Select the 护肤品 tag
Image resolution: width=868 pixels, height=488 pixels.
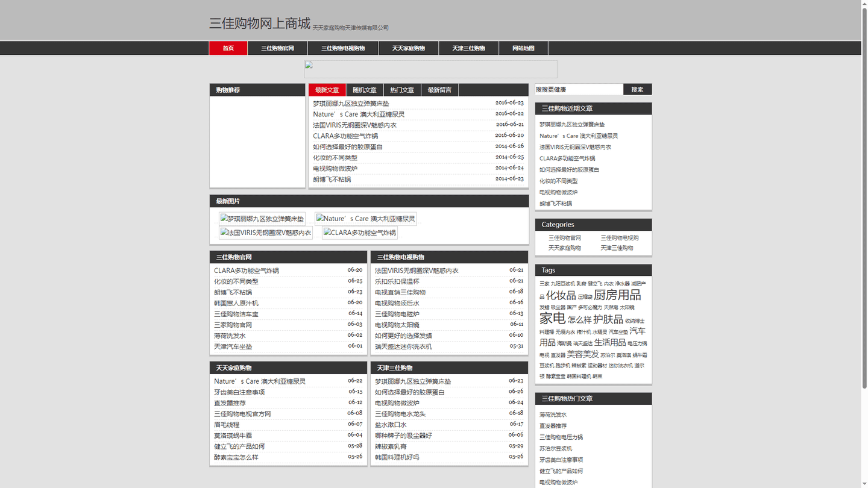608,319
